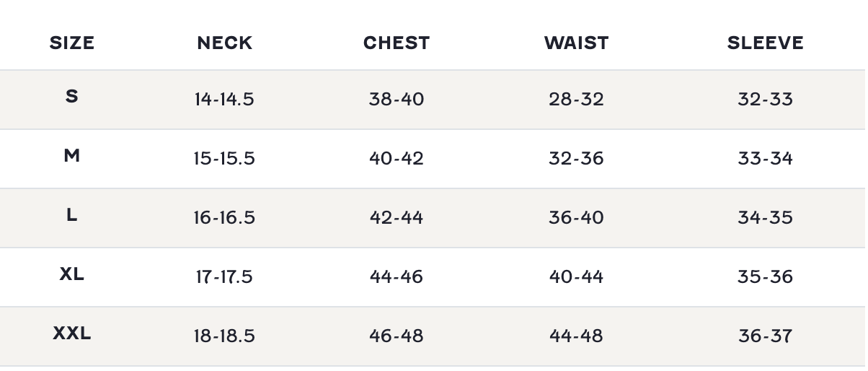Click waist measurement 32-36
The image size is (868, 371).
pos(576,159)
